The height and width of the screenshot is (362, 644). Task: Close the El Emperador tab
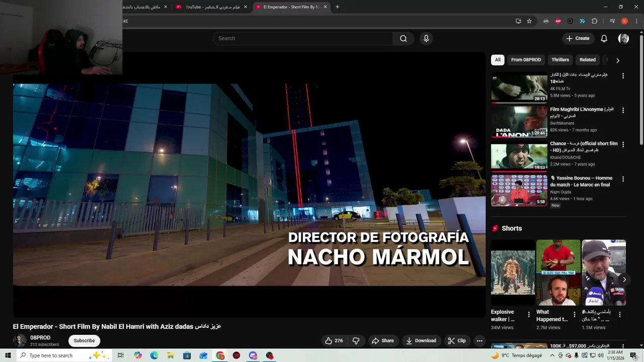(x=325, y=7)
